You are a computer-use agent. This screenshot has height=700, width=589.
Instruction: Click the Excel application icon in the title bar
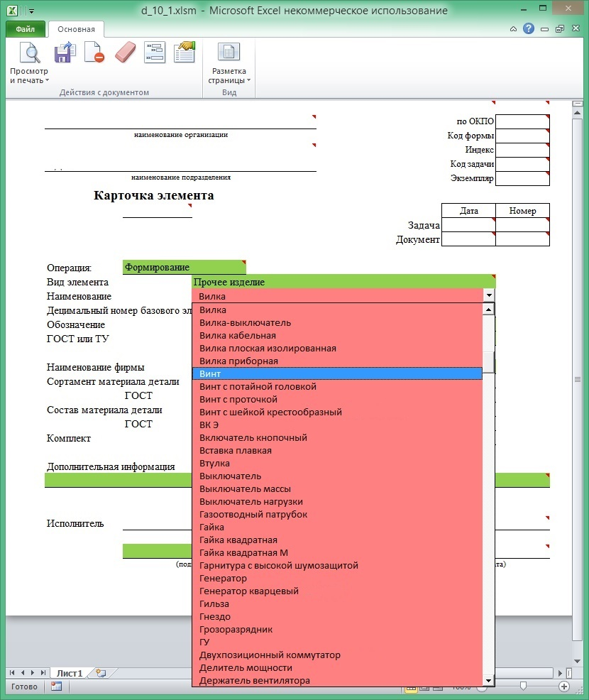click(x=13, y=11)
